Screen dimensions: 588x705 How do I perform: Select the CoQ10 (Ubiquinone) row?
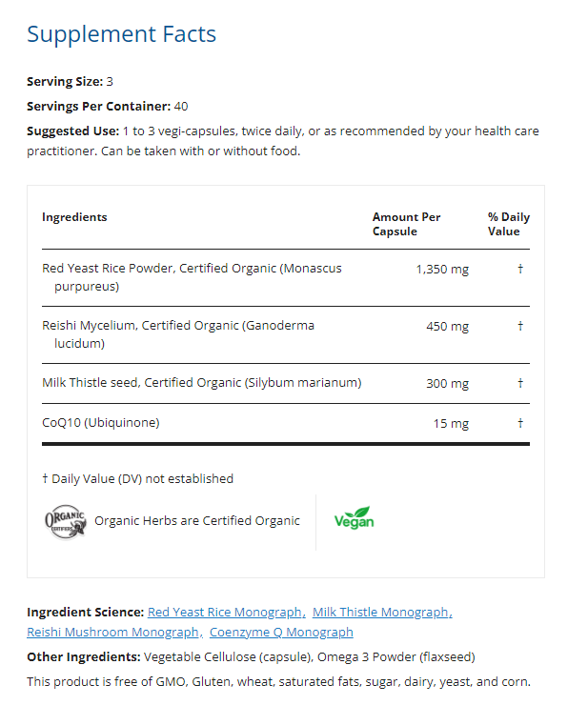click(x=101, y=423)
